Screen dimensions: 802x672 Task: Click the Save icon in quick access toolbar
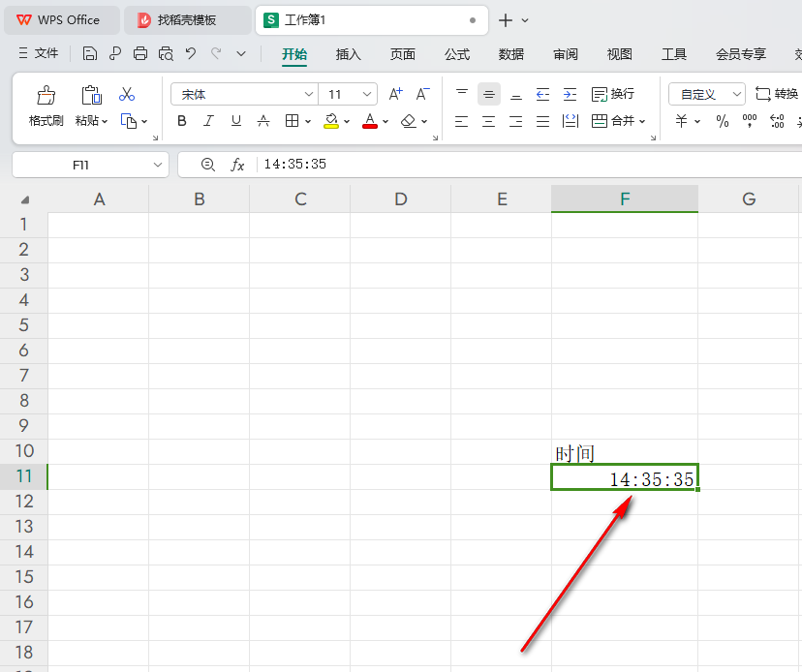pyautogui.click(x=90, y=53)
